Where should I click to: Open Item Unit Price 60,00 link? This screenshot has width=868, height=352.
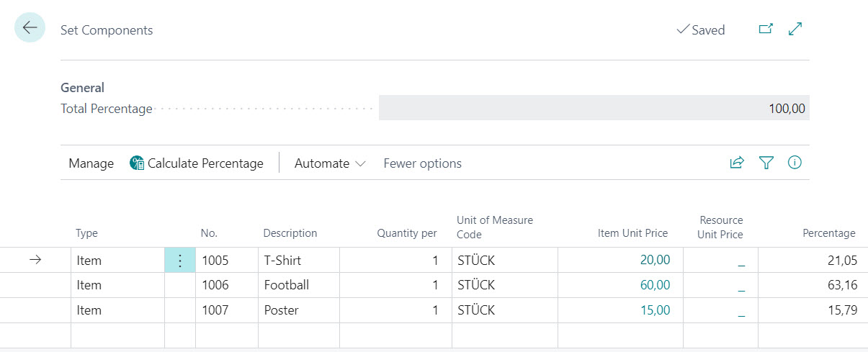coord(655,285)
